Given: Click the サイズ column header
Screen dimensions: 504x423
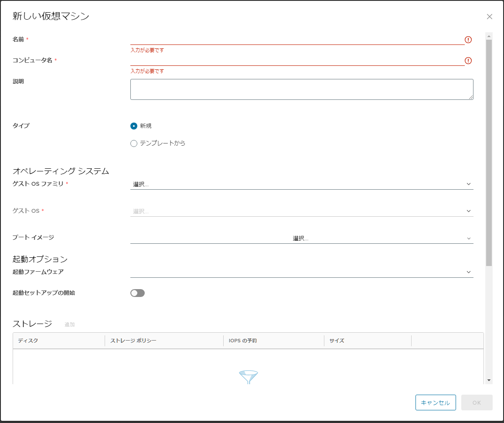Looking at the screenshot, I should 368,341.
